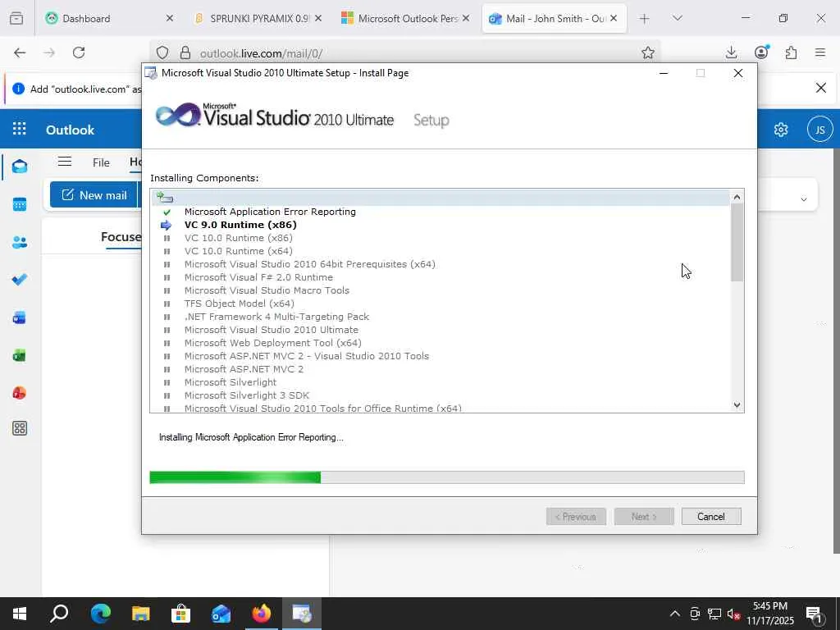Open the JS account profile avatar
This screenshot has width=840, height=630.
click(819, 129)
